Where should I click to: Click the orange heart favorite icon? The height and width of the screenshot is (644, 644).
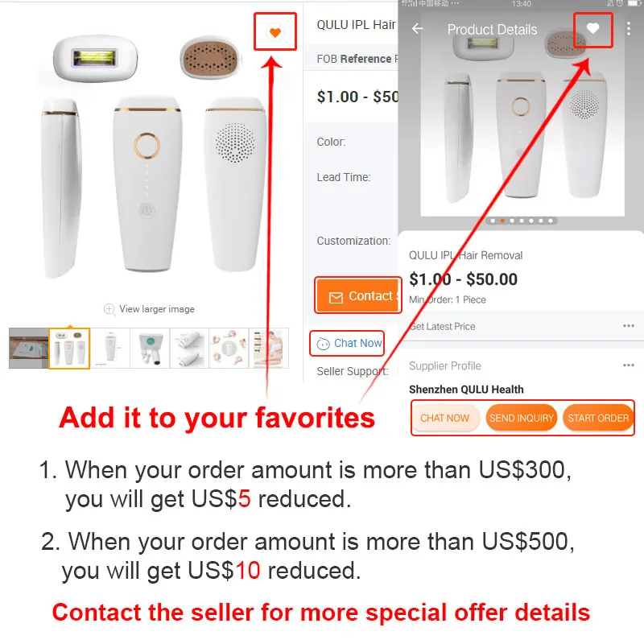pyautogui.click(x=275, y=31)
